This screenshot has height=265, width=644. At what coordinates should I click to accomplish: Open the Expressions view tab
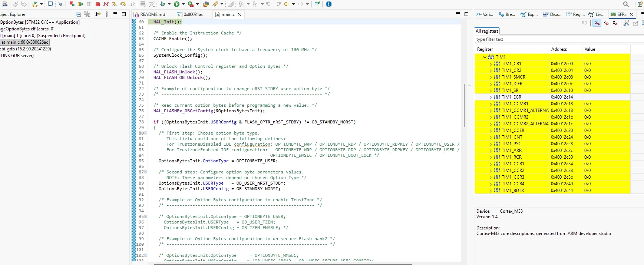529,14
